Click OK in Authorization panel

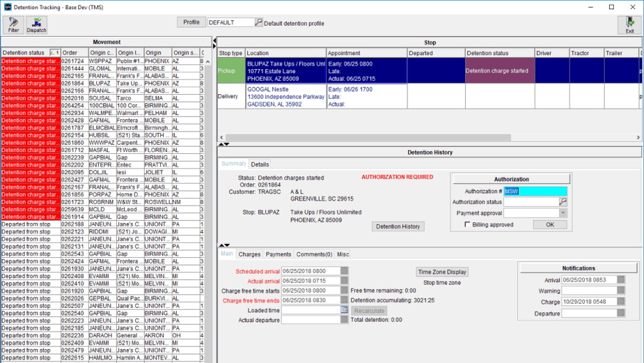click(x=549, y=225)
